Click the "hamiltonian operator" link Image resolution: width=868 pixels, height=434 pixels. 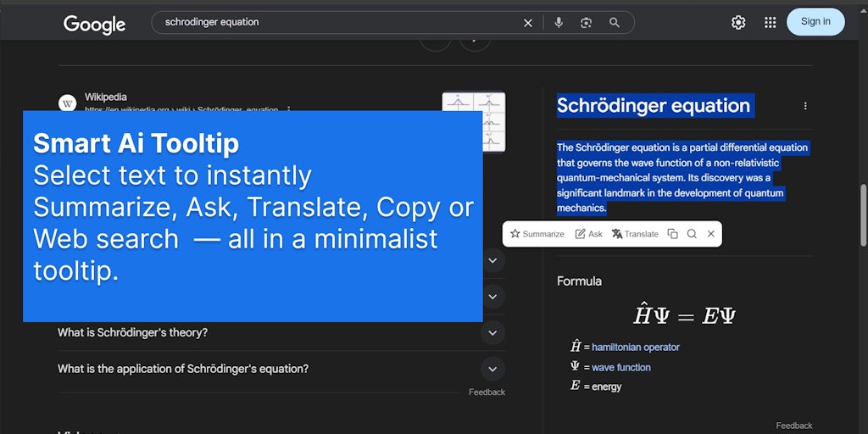point(636,347)
